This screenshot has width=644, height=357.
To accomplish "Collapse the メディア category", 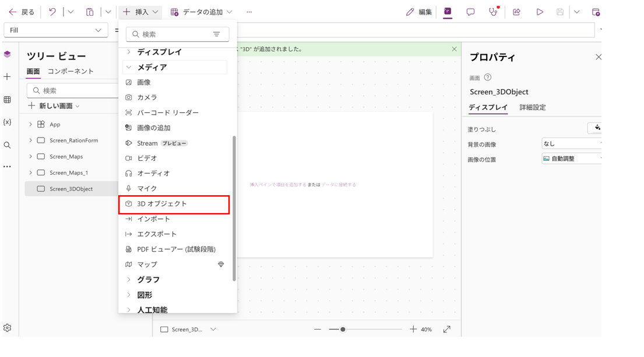I will coord(129,68).
